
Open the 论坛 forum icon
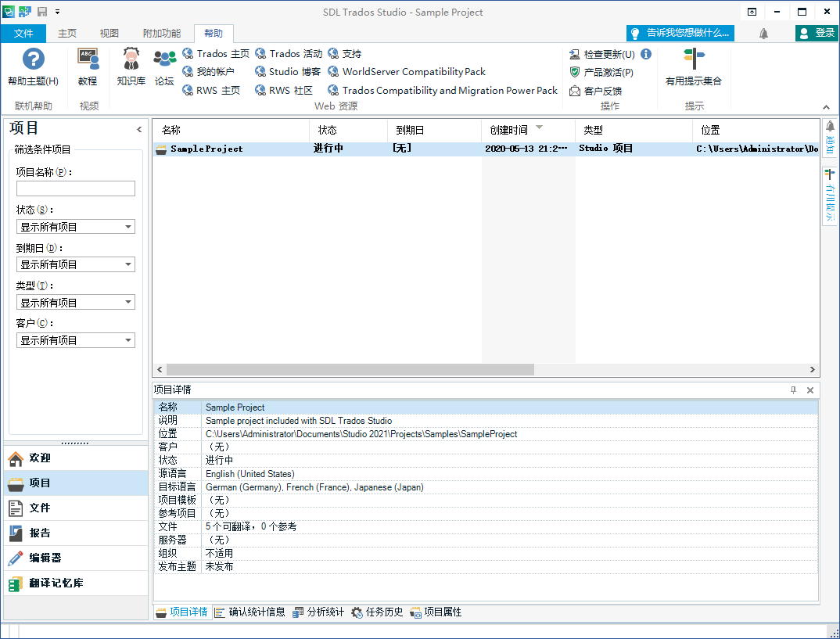[164, 67]
